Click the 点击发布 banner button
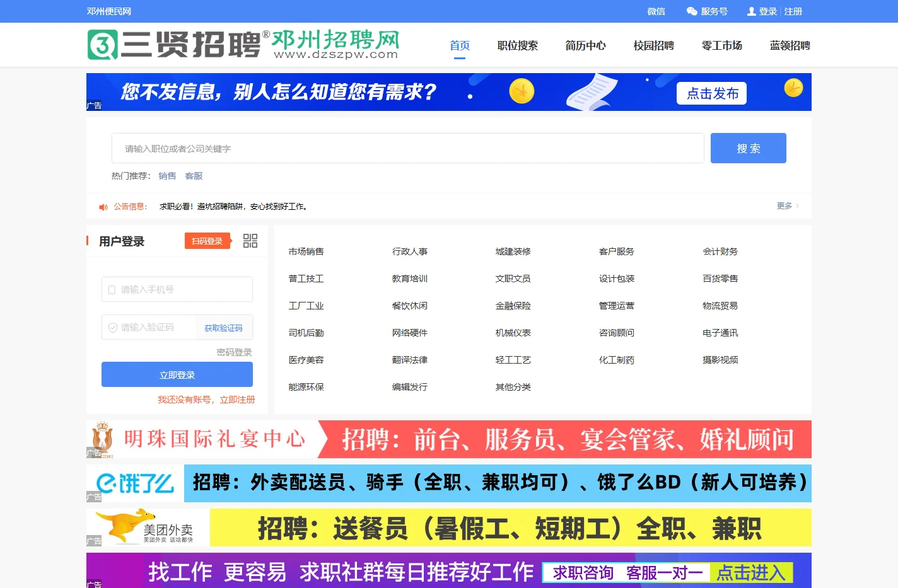This screenshot has width=898, height=588. 712,93
